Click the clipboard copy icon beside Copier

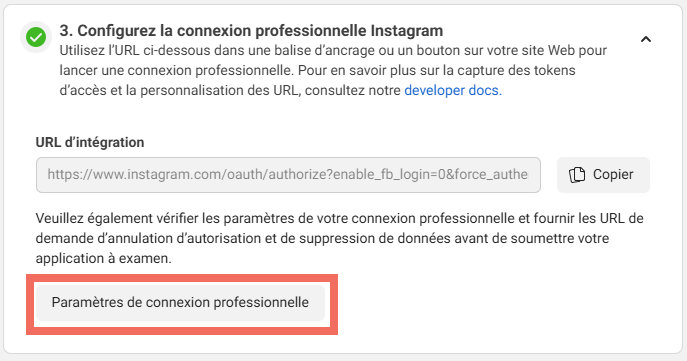[x=577, y=174]
